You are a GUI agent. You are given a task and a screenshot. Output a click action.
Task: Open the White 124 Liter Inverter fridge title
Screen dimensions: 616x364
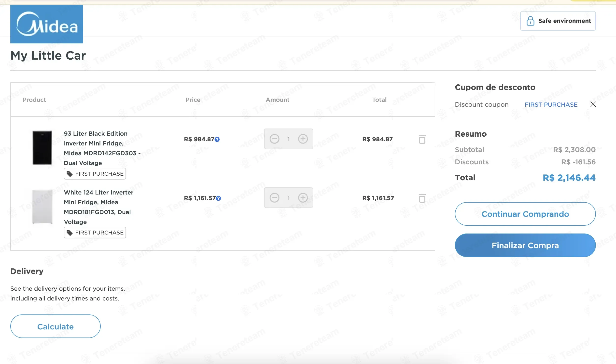[x=98, y=207]
